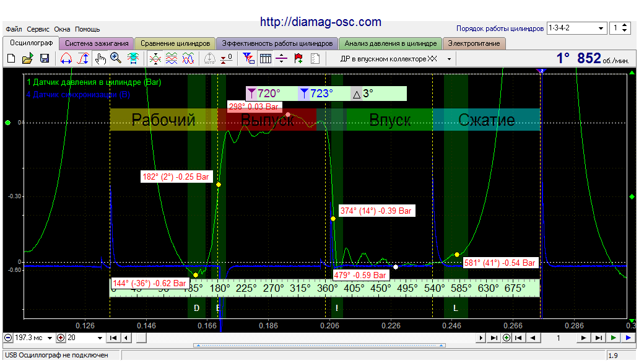The image size is (644, 363).
Task: Click channel 4 Датчик синхронизации legend
Action: (78, 94)
